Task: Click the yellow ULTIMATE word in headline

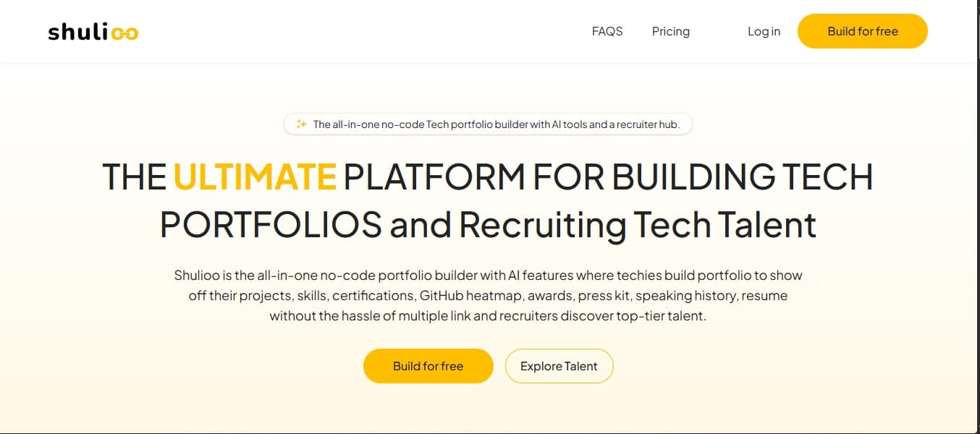Action: 255,176
